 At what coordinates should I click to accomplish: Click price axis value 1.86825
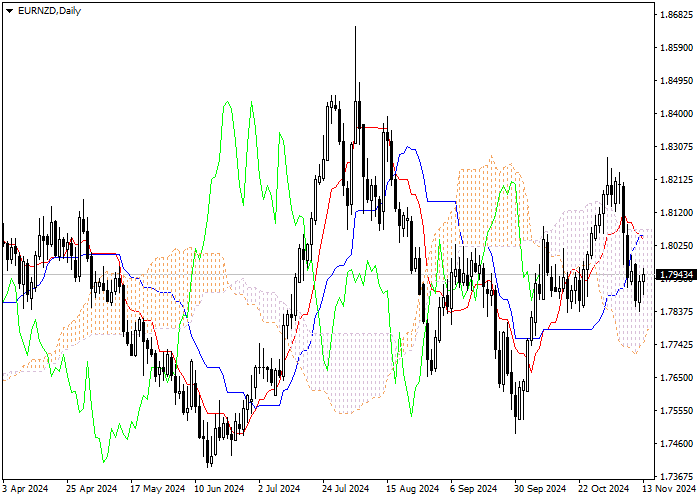[676, 15]
